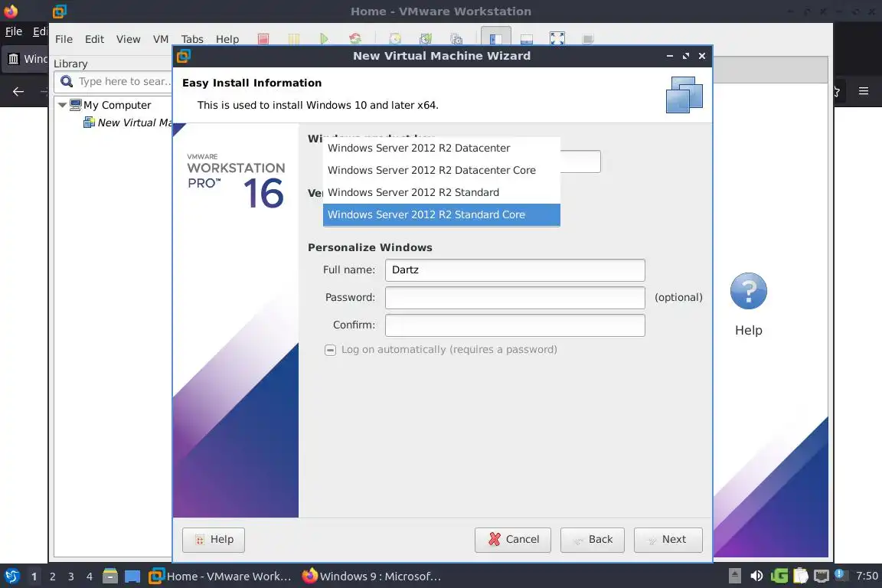The width and height of the screenshot is (882, 588).
Task: Open the View menu in VMware Workstation
Action: tap(129, 39)
